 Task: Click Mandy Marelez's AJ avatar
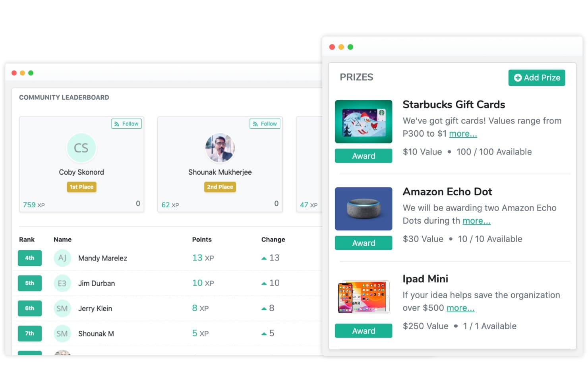point(62,258)
